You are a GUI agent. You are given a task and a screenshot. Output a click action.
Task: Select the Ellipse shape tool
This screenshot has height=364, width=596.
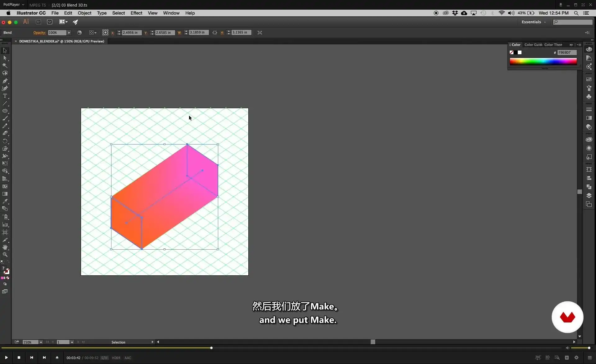point(5,111)
